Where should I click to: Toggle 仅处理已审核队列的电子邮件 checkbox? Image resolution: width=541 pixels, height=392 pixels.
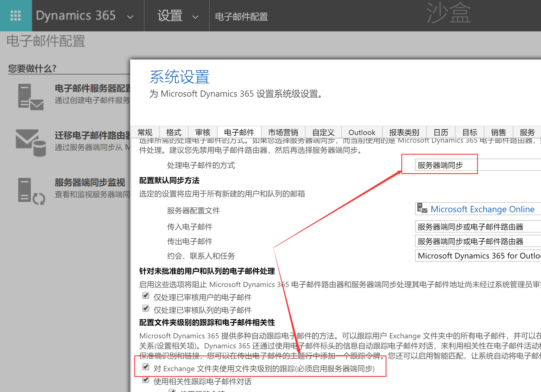146,308
